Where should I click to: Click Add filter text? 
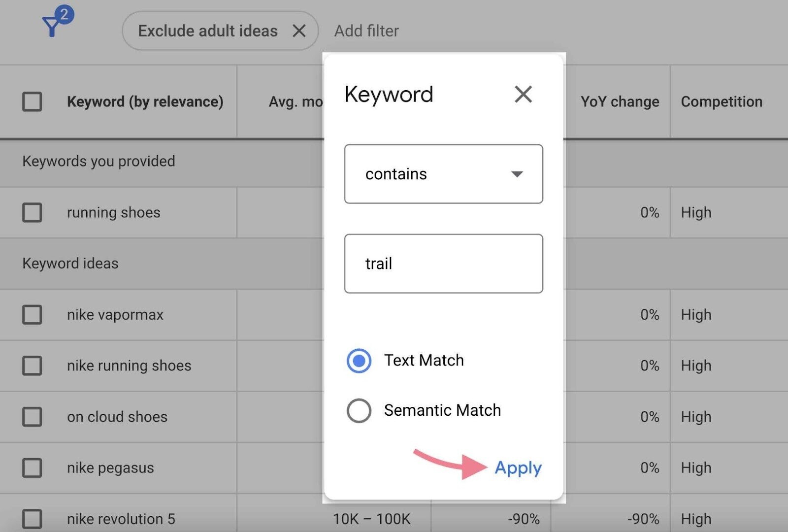click(x=366, y=31)
